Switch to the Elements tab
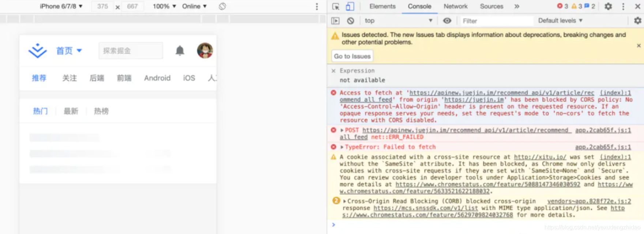 [x=382, y=6]
